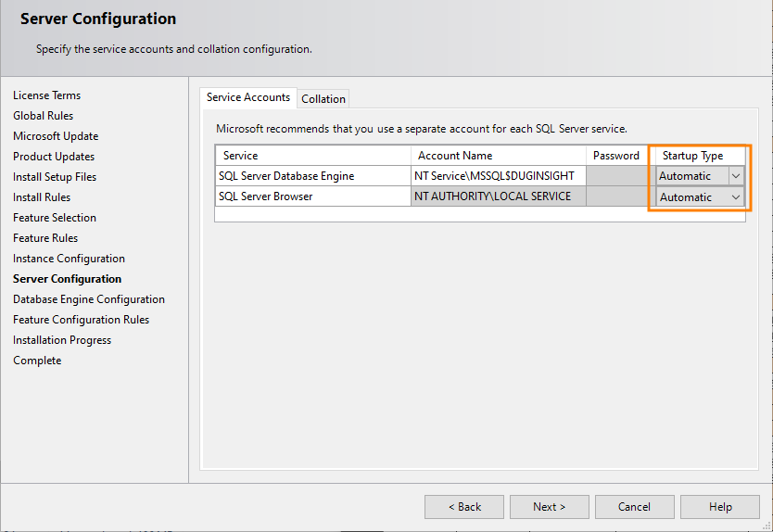This screenshot has width=773, height=532.
Task: Click the Microsoft recommends separate account text
Action: [x=422, y=129]
